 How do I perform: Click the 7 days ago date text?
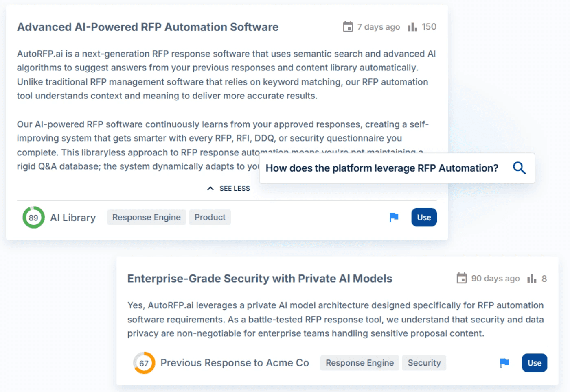point(379,27)
